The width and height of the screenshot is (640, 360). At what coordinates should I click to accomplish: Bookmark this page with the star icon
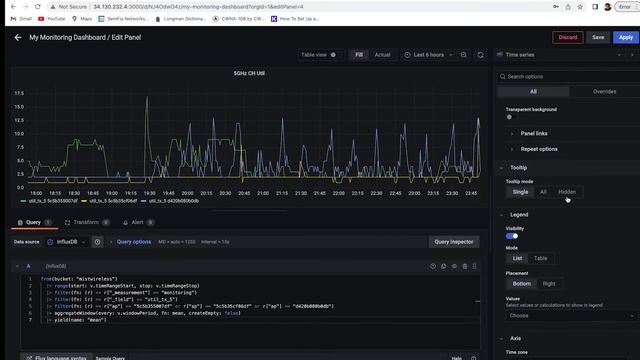pyautogui.click(x=580, y=7)
